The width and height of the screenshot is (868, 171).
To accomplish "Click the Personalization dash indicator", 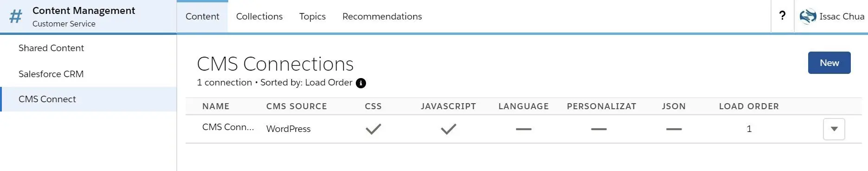I will coord(598,129).
